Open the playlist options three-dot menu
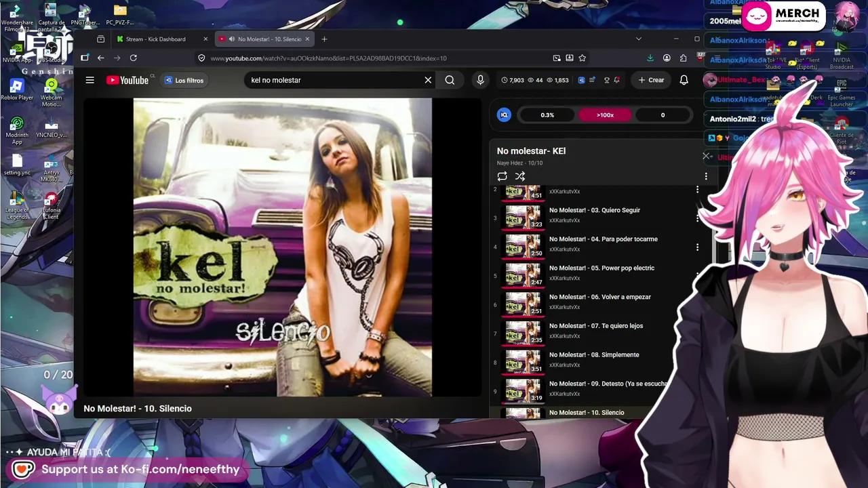The width and height of the screenshot is (868, 488). [705, 176]
